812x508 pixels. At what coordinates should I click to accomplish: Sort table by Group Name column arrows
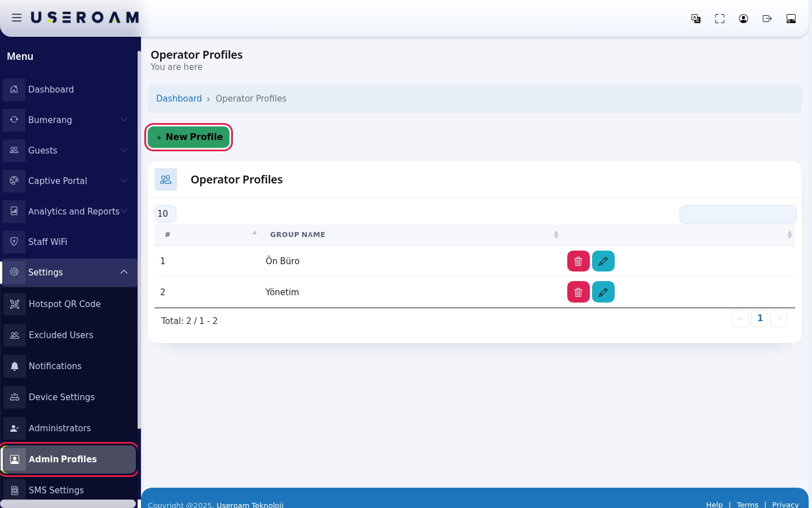click(556, 234)
